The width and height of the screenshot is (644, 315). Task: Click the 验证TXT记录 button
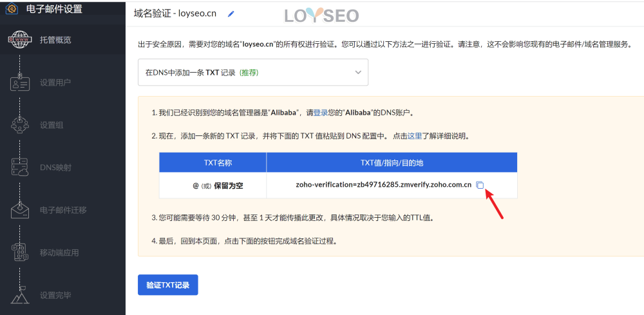tap(168, 285)
